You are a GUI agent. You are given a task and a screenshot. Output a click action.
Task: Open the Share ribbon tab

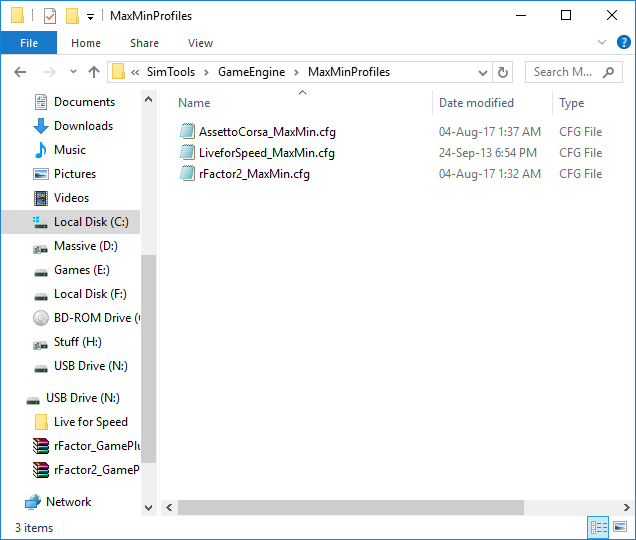[x=144, y=43]
